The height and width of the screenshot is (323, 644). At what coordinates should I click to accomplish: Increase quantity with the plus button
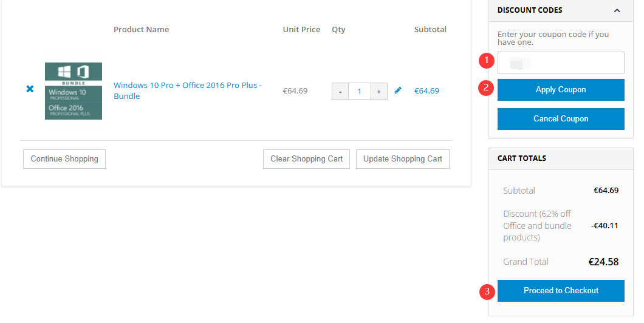tap(379, 91)
